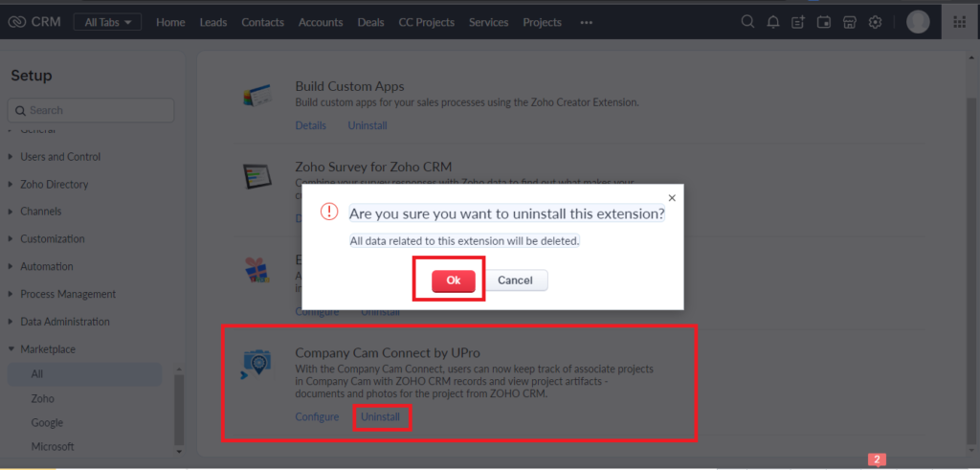Show more tabs via ellipsis
This screenshot has height=470, width=980.
(x=586, y=23)
